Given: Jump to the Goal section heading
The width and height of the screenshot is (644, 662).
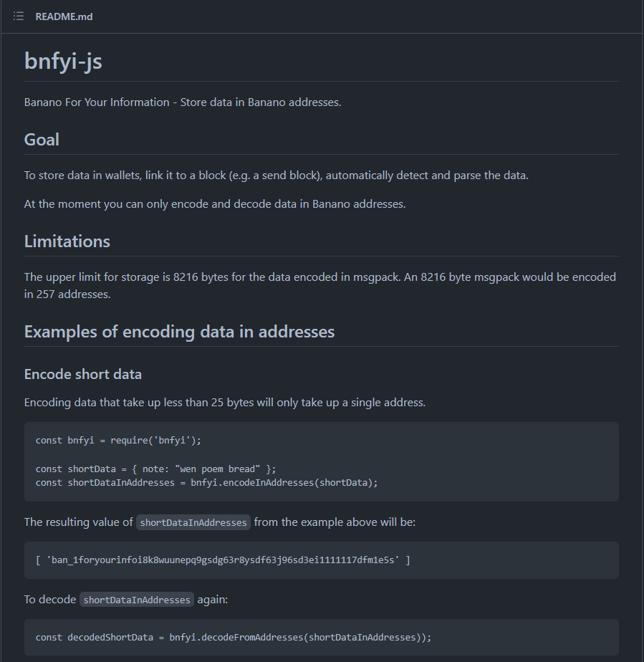Looking at the screenshot, I should [x=42, y=140].
